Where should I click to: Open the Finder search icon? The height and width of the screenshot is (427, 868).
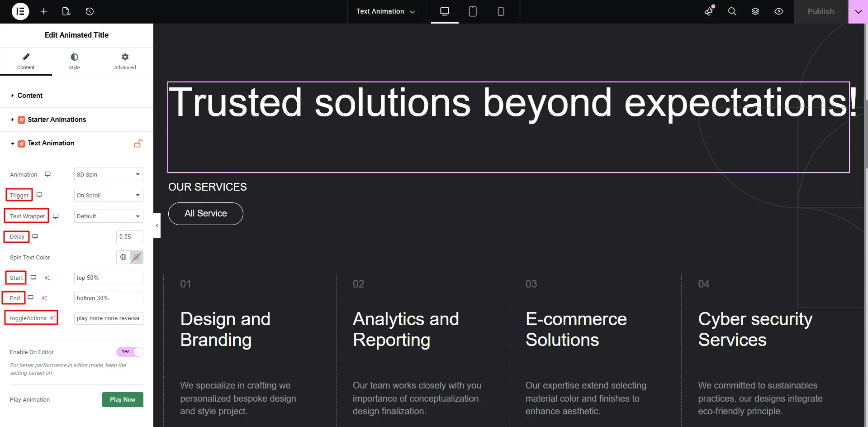(x=732, y=11)
